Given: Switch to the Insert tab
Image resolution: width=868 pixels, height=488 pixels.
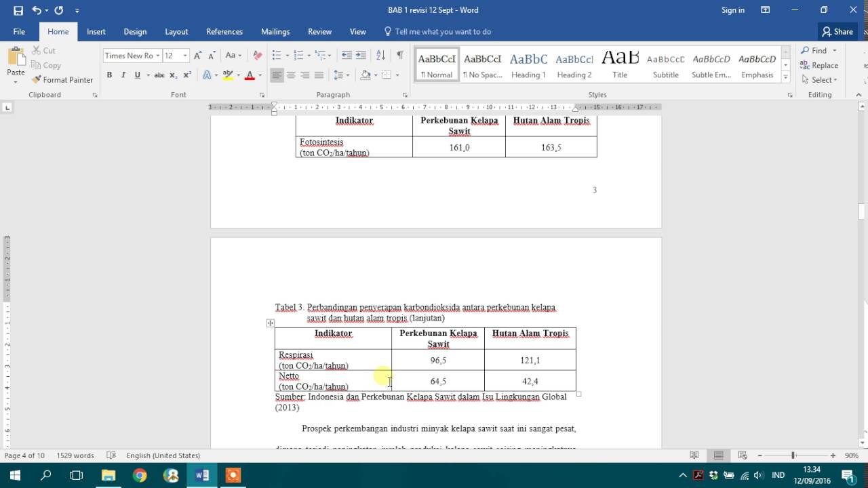Looking at the screenshot, I should pos(96,32).
